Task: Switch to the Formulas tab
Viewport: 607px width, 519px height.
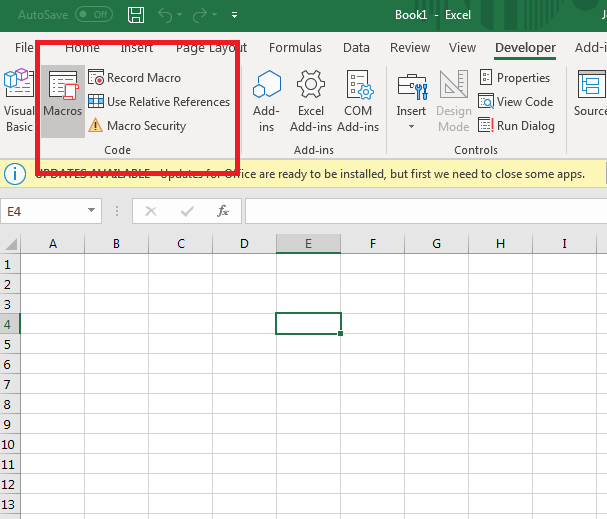Action: pos(295,48)
